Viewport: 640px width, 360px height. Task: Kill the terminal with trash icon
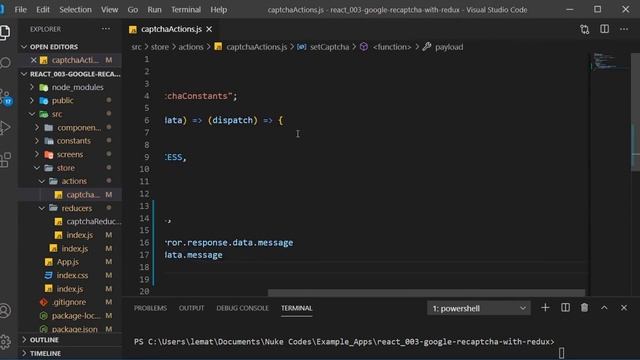click(584, 308)
